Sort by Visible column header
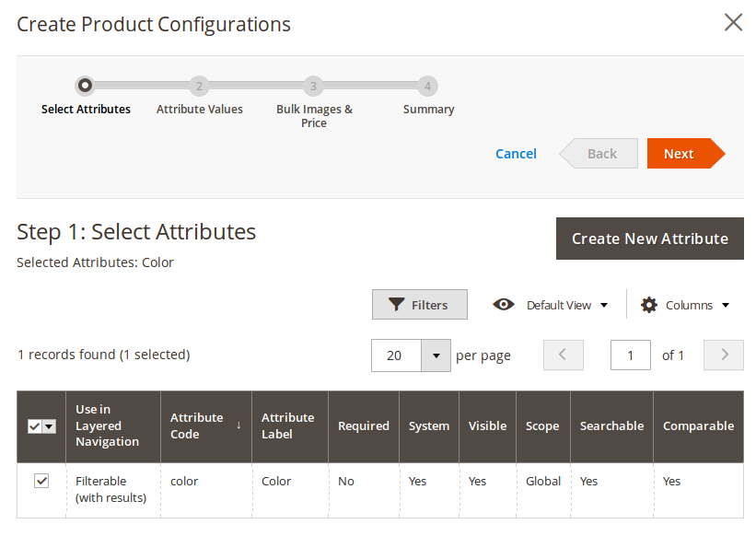This screenshot has width=756, height=536. click(487, 426)
